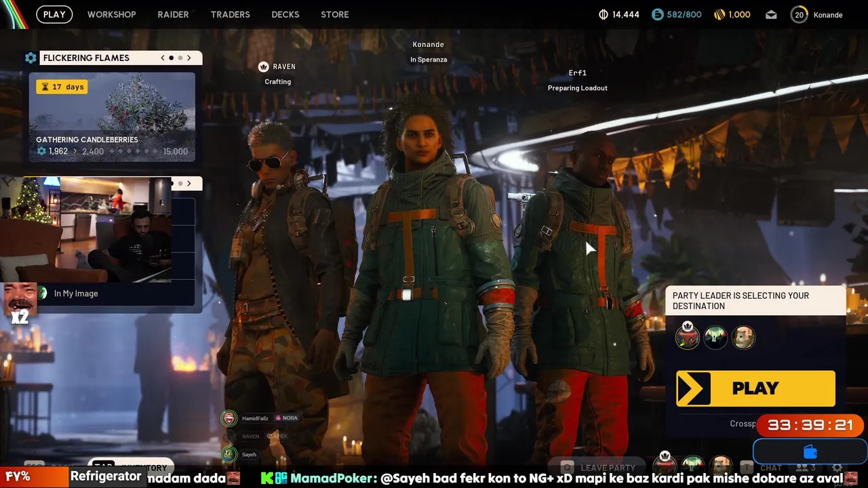Click the streamer webcam overlay
This screenshot has height=488, width=868.
(x=86, y=229)
